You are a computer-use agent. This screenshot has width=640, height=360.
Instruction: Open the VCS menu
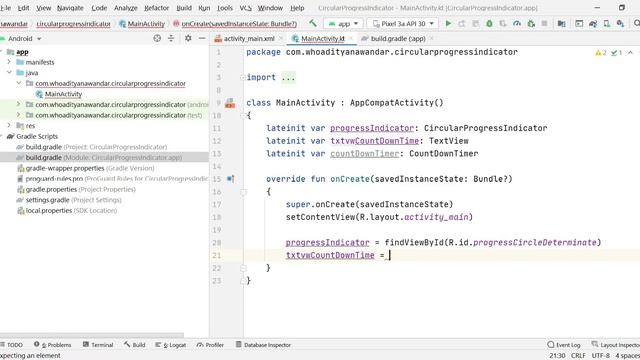[x=245, y=8]
